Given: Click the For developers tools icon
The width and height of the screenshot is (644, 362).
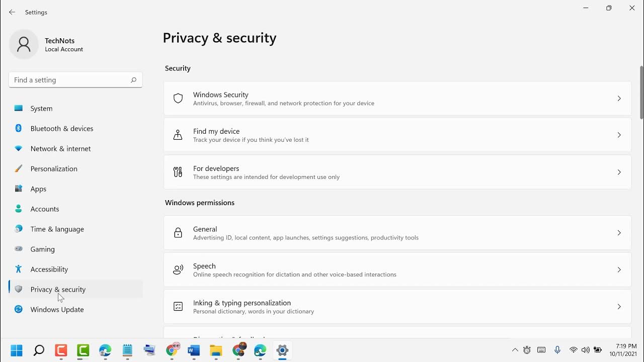Looking at the screenshot, I should [x=178, y=172].
